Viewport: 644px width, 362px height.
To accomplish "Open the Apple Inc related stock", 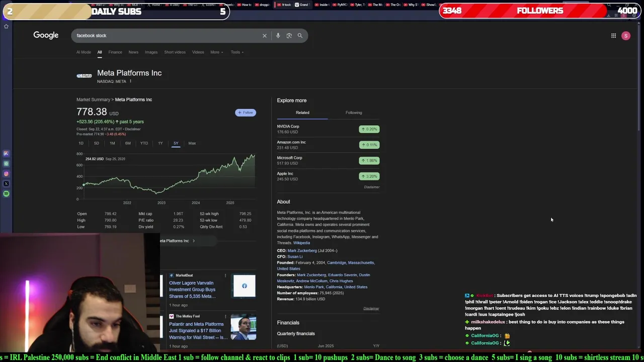I will coord(328,176).
